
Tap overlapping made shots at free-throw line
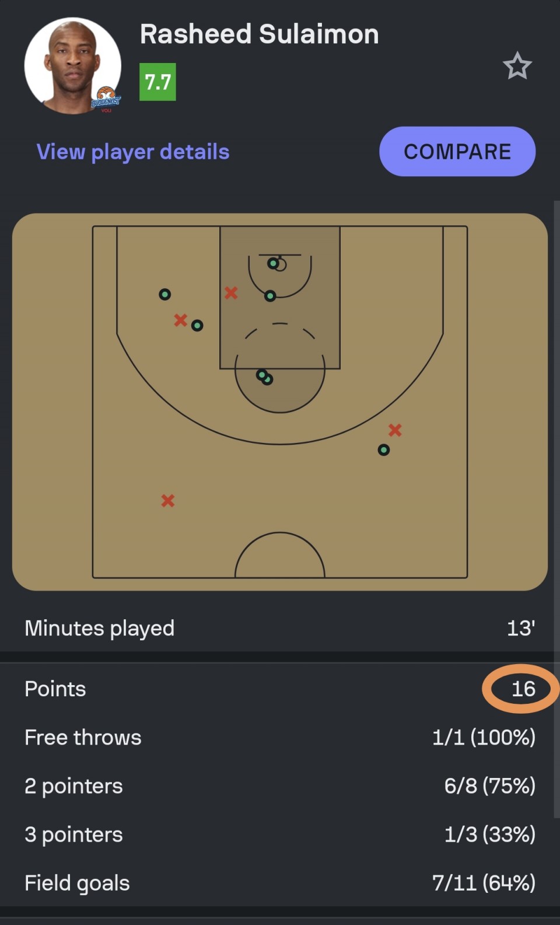tap(264, 377)
